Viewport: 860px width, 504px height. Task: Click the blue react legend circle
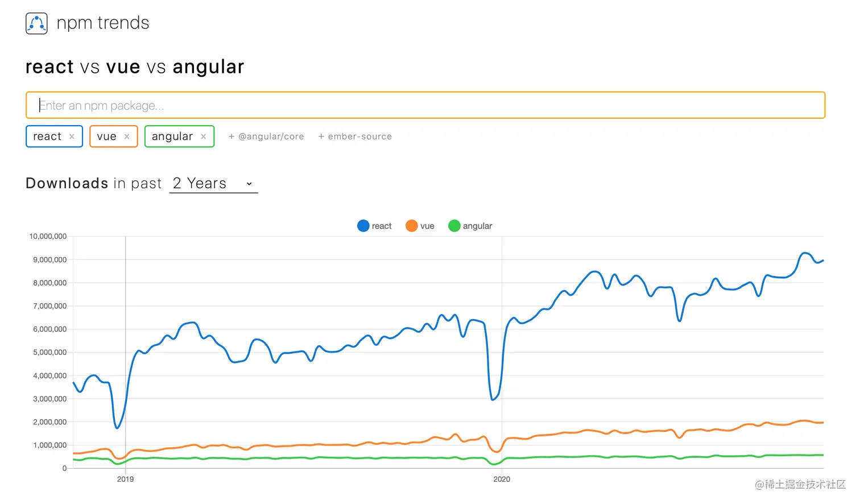363,226
